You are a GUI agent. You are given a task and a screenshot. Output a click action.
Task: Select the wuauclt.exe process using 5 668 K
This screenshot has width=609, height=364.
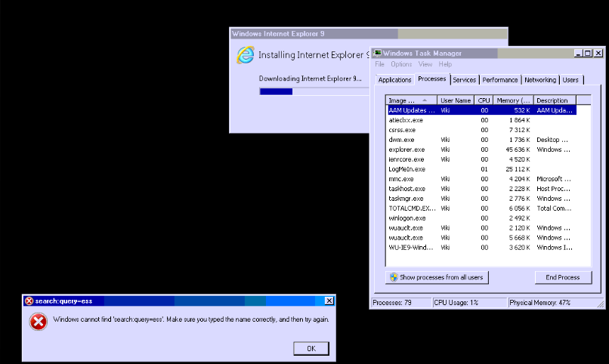(x=481, y=238)
